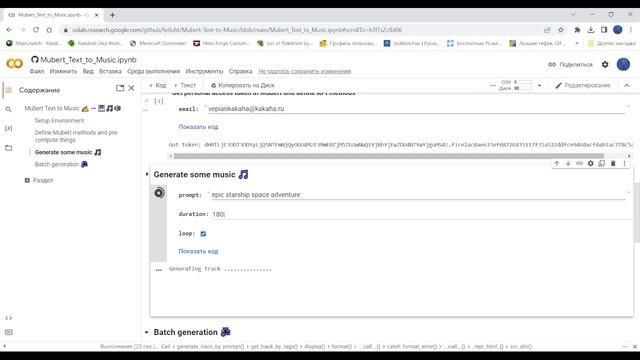Click Копировать на Диск button
Image resolution: width=640 pixels, height=360 pixels.
coord(242,85)
